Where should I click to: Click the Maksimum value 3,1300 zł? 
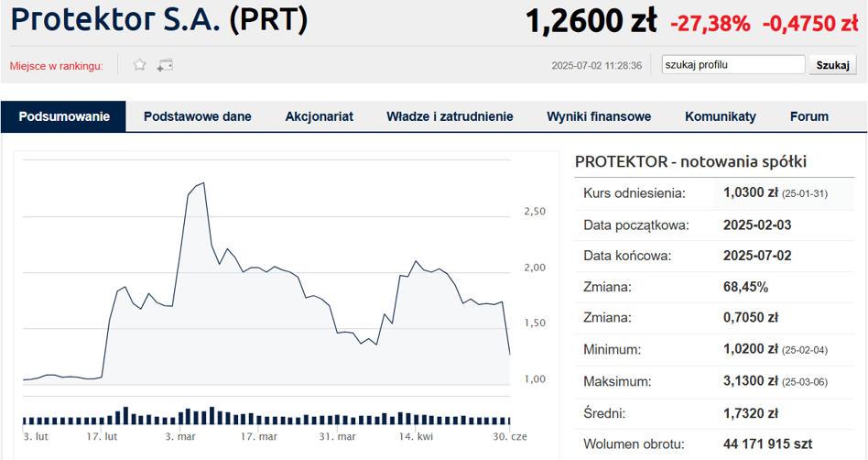[x=752, y=381]
